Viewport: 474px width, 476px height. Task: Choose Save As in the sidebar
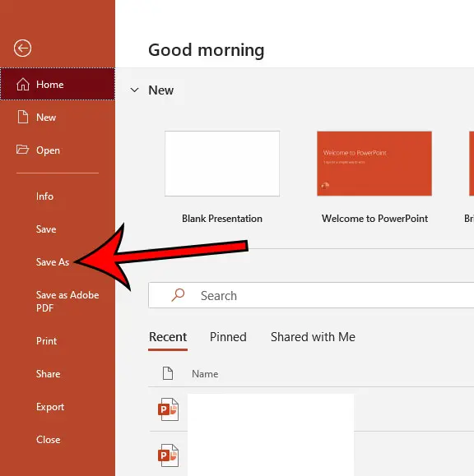53,262
